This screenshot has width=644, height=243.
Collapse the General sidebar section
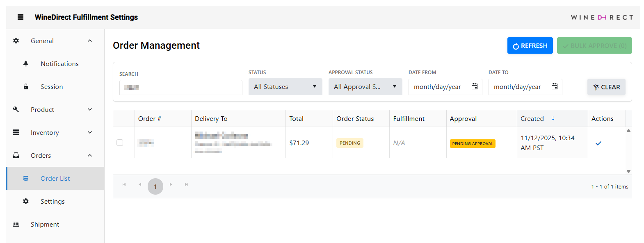pos(90,41)
